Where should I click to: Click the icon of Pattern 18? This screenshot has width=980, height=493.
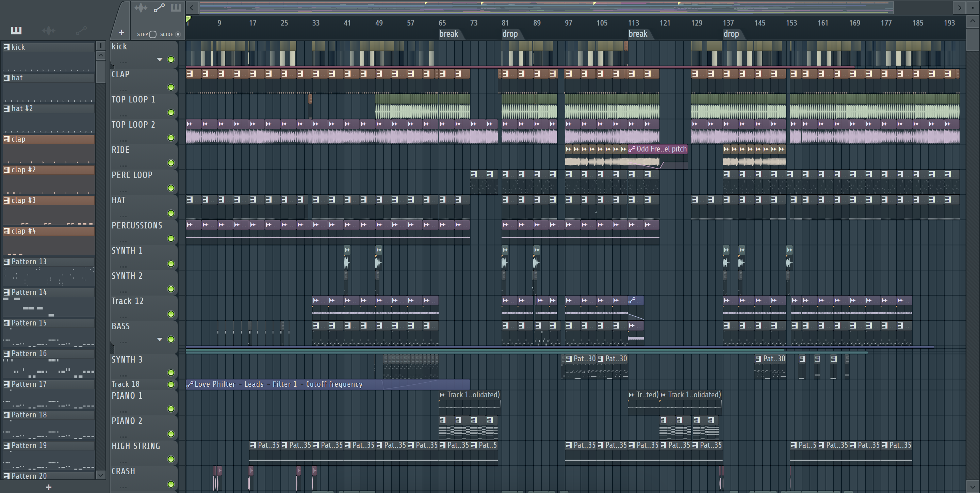coord(6,415)
